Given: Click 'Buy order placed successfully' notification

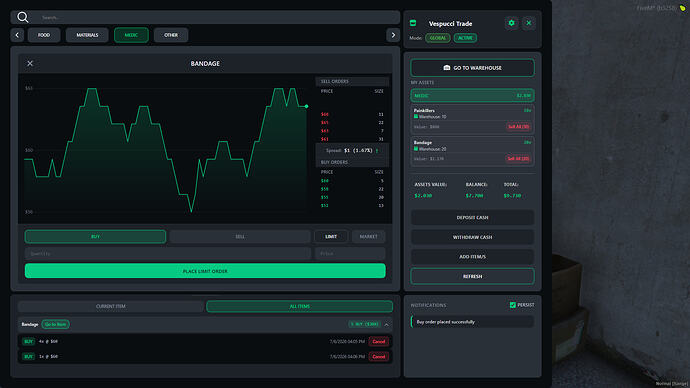Looking at the screenshot, I should [472, 322].
